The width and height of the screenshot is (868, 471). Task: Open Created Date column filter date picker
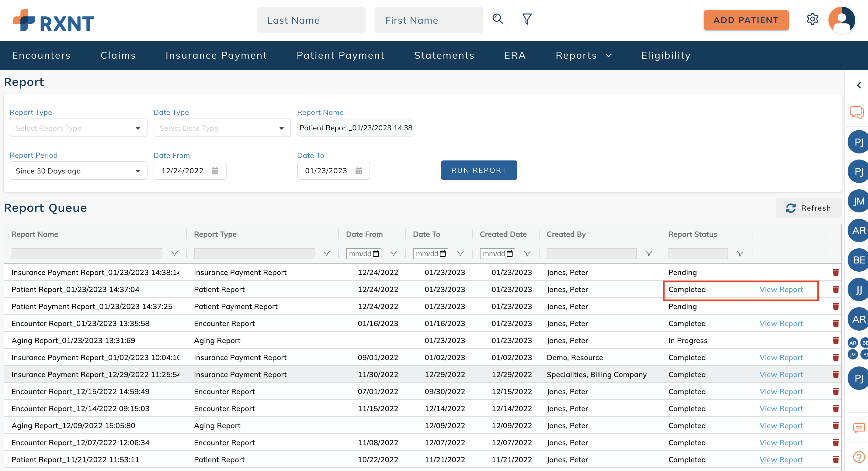510,253
